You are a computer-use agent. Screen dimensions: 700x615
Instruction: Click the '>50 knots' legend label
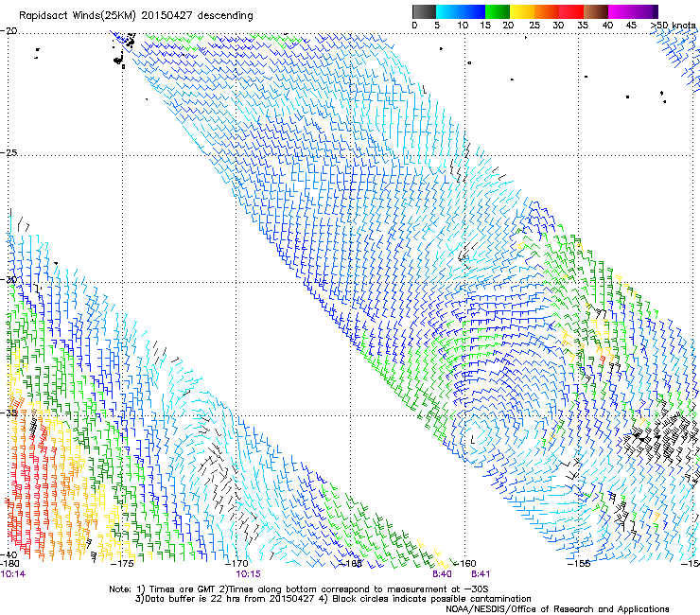coord(673,26)
